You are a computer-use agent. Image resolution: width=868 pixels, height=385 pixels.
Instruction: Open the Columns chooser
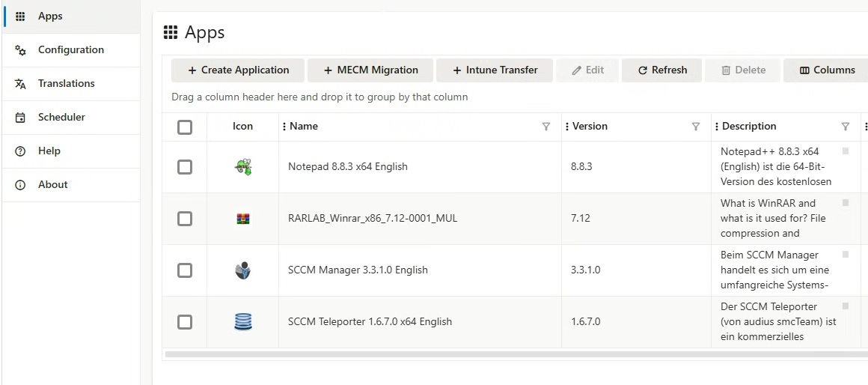click(x=827, y=70)
